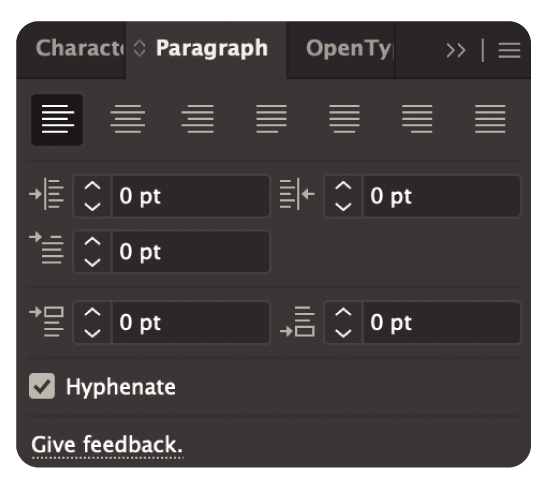Decrease the right indent value with down arrow
Image resolution: width=550 pixels, height=495 pixels.
[x=343, y=207]
